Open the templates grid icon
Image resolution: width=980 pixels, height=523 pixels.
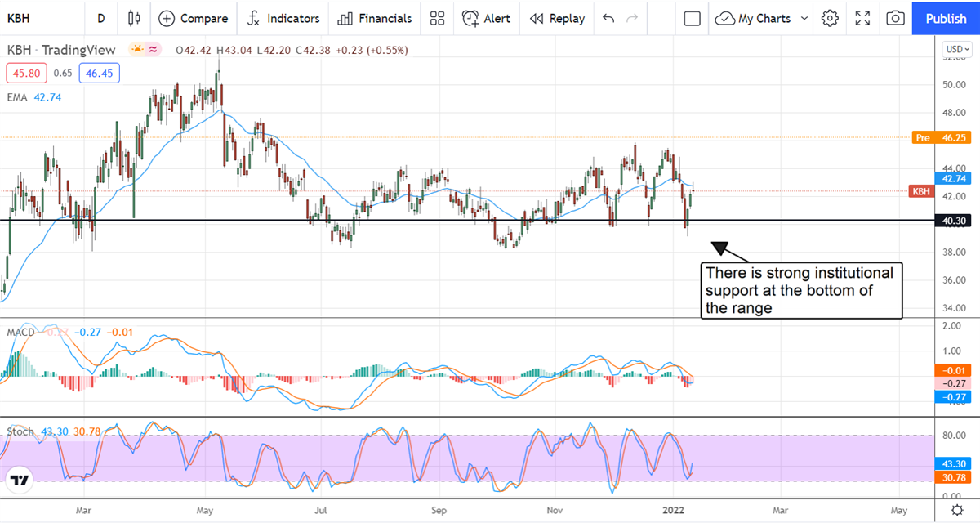click(x=438, y=18)
